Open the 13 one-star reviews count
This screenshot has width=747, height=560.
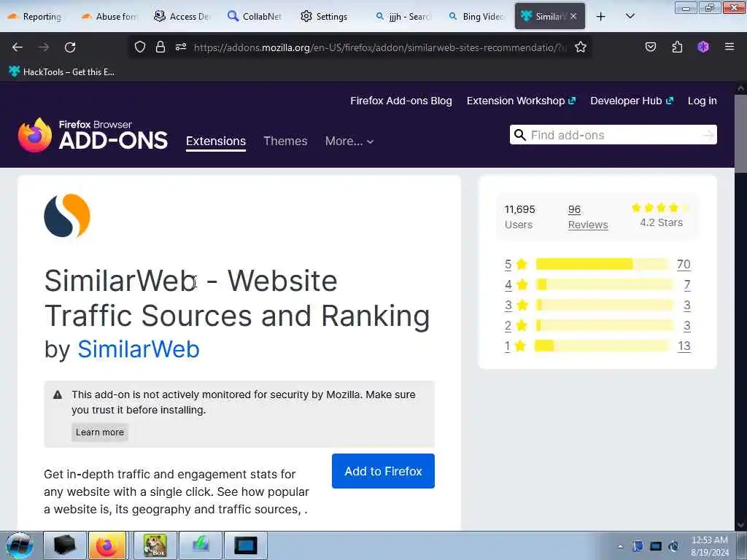click(x=684, y=346)
